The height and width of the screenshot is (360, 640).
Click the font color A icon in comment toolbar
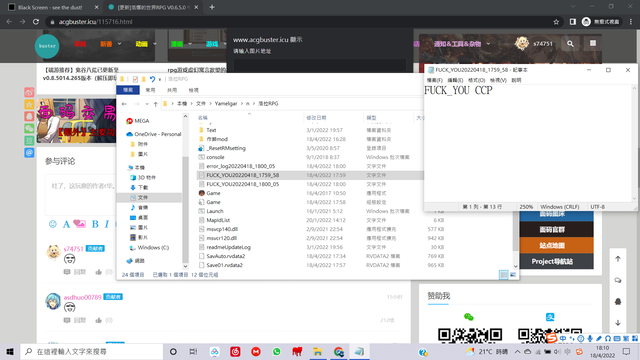pyautogui.click(x=66, y=224)
